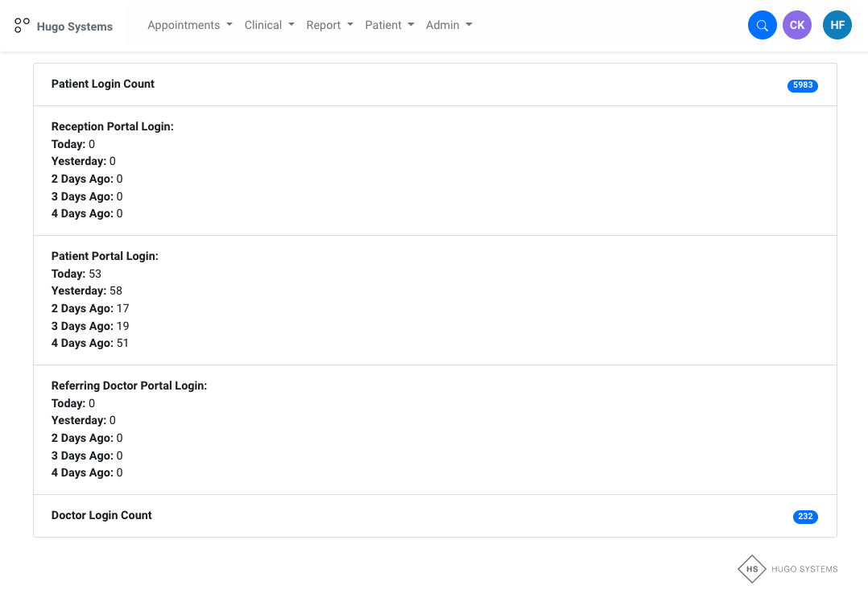Screen dimensions: 868x598
Task: Click the HUGO SYSTEMS footer text
Action: tap(804, 569)
